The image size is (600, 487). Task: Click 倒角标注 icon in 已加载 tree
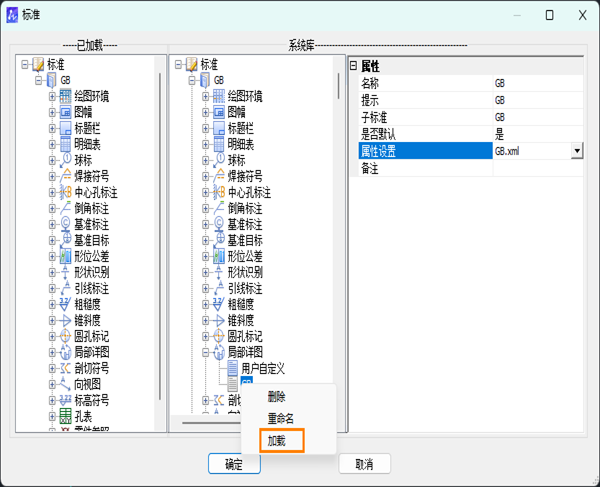[65, 208]
